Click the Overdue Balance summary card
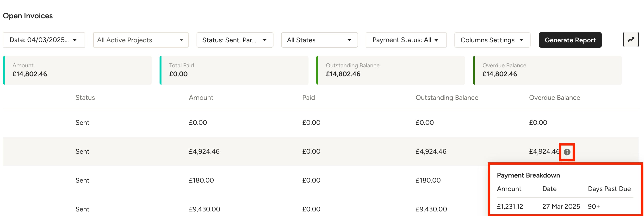Image resolution: width=644 pixels, height=216 pixels. (x=547, y=70)
